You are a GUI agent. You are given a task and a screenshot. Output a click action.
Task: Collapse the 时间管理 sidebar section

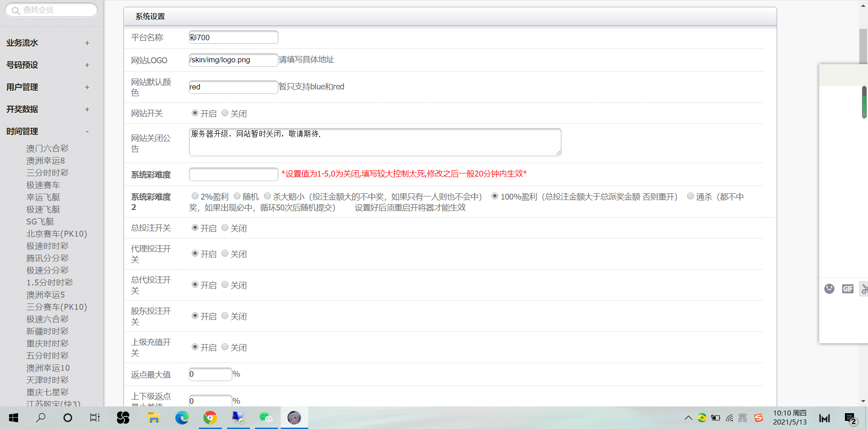[87, 131]
